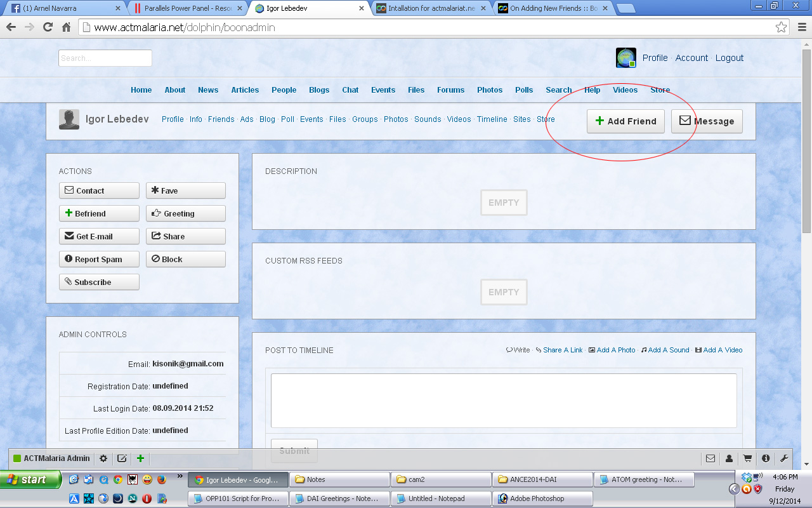
Task: Click the edit pencil icon in the admin bar
Action: pos(122,458)
